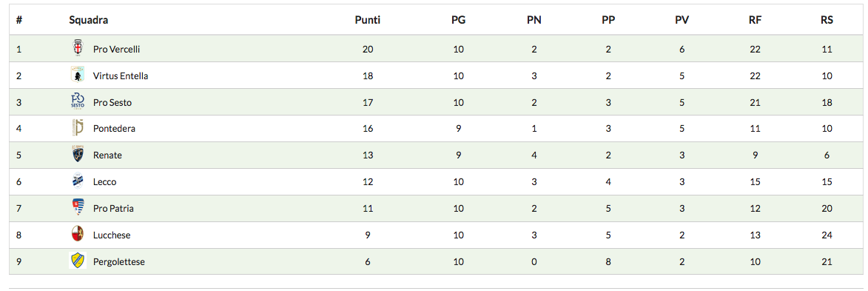
Task: Click the PV column header
Action: point(682,20)
